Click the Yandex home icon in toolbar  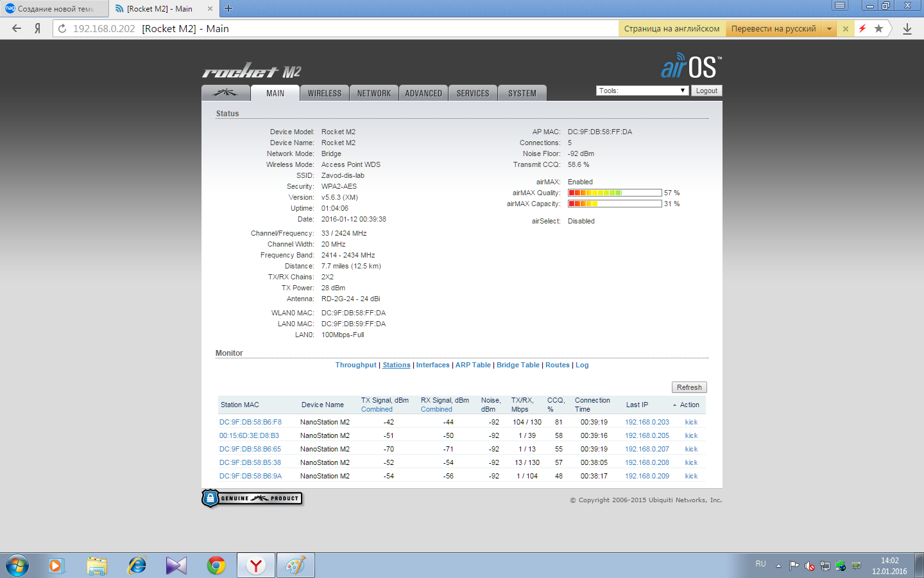(38, 28)
